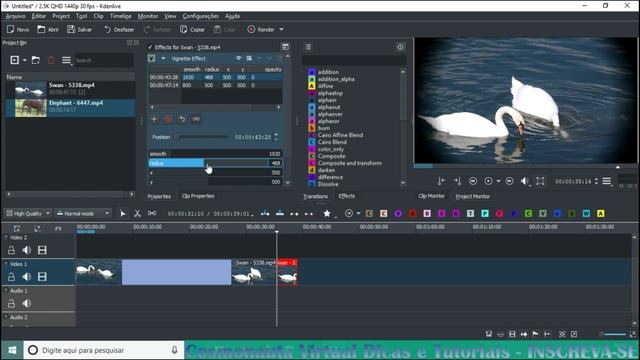Screen dimensions: 640x360
Task: Switch to the Effects tab
Action: tap(347, 196)
